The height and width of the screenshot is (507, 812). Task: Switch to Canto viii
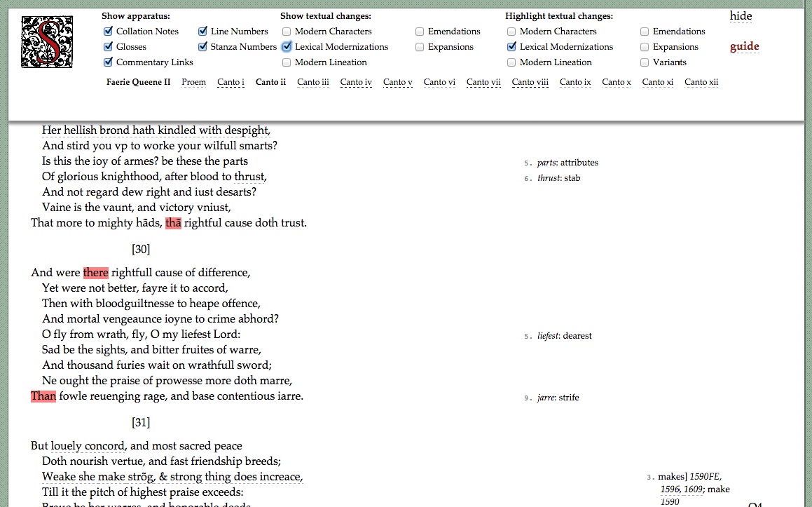pos(530,82)
